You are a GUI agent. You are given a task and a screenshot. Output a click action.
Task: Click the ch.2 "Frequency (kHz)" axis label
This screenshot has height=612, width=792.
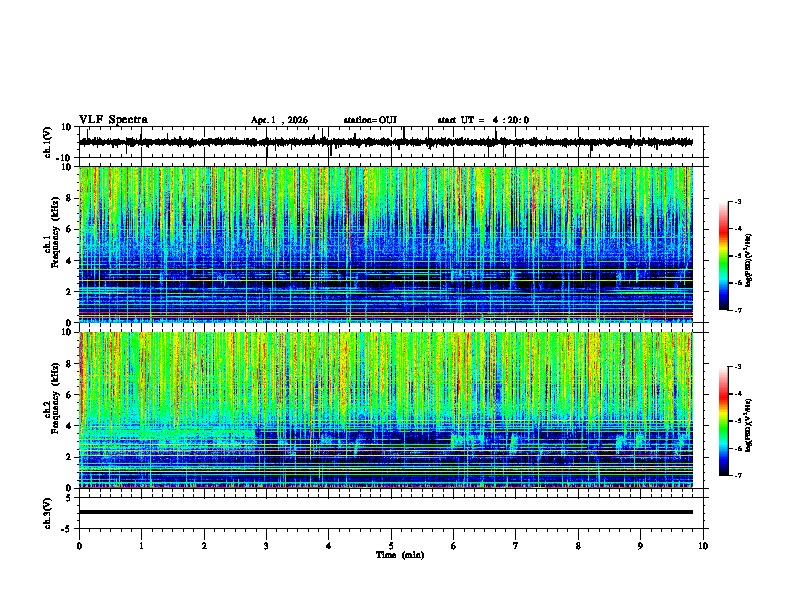point(55,398)
